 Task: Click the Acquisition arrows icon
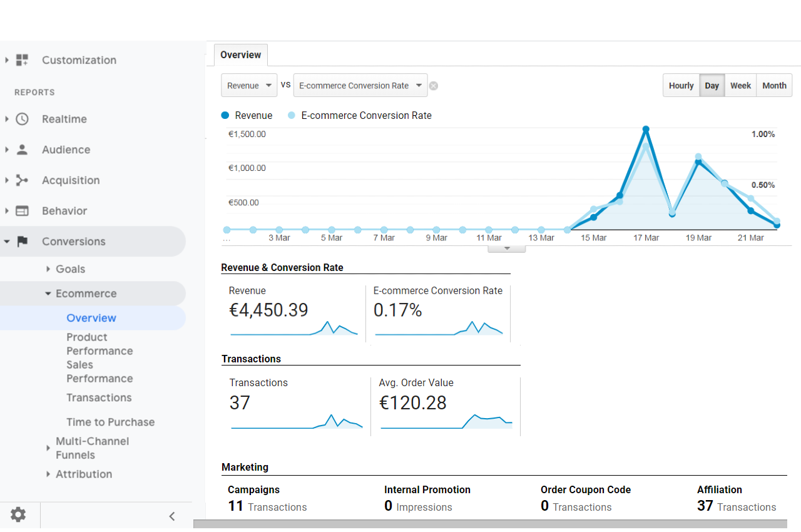point(22,180)
